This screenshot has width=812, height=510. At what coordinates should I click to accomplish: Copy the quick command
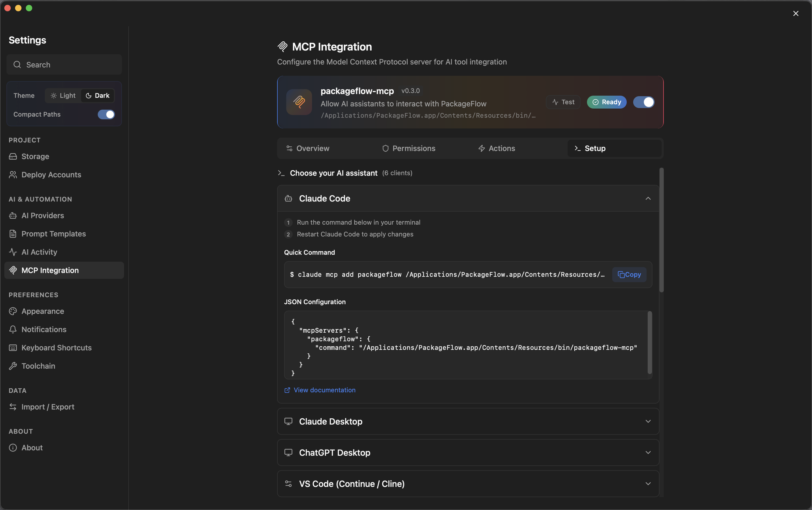click(x=629, y=275)
